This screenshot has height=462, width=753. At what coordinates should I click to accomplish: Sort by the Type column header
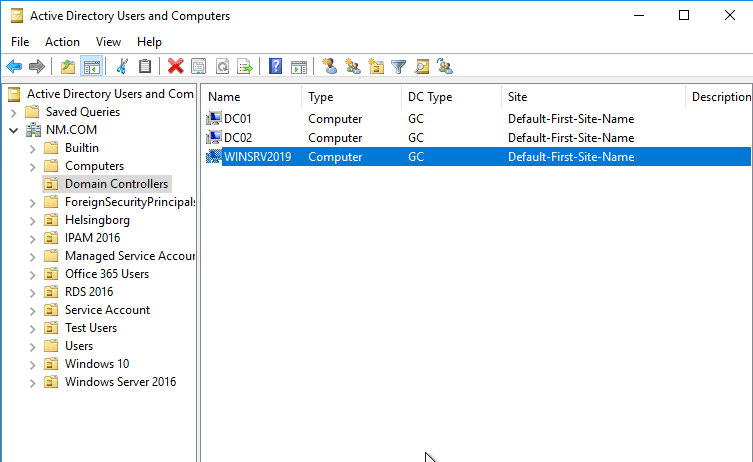click(351, 97)
